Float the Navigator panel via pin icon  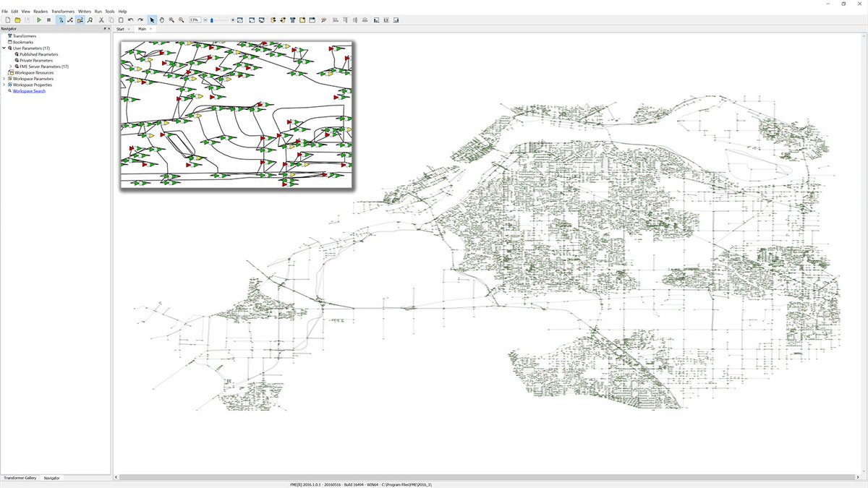(105, 29)
